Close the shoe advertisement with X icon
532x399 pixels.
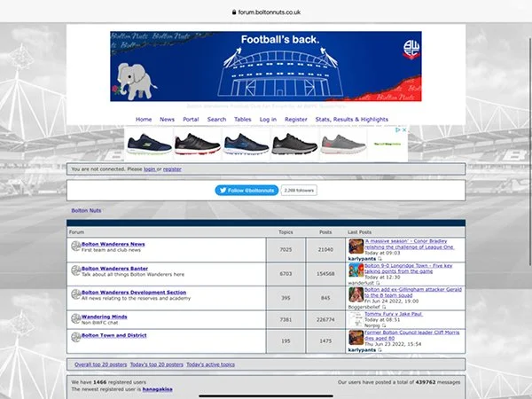pyautogui.click(x=404, y=129)
